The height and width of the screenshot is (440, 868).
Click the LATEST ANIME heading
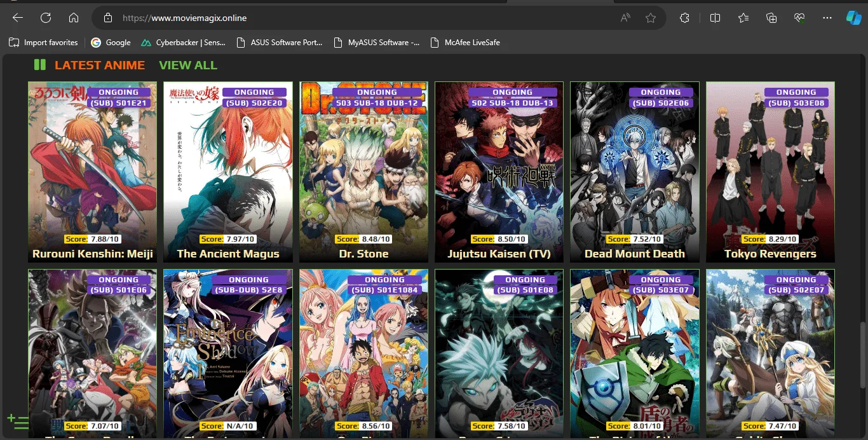(100, 65)
